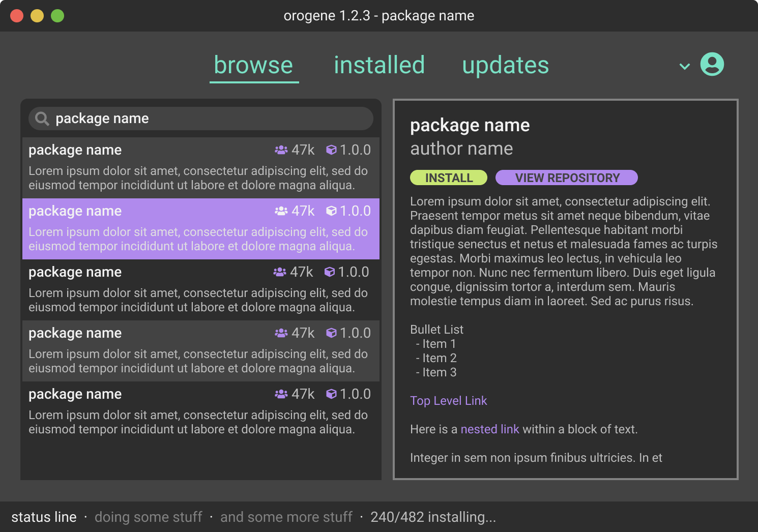Viewport: 758px width, 532px height.
Task: Follow the Top Level Link
Action: (448, 401)
